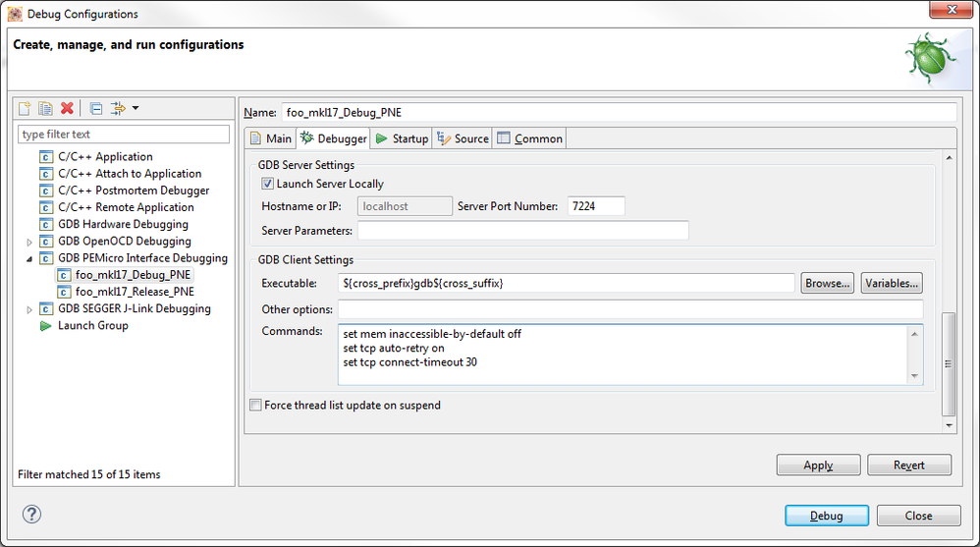Click the Debugger panel vertical scrollbar thumb

tap(949, 363)
